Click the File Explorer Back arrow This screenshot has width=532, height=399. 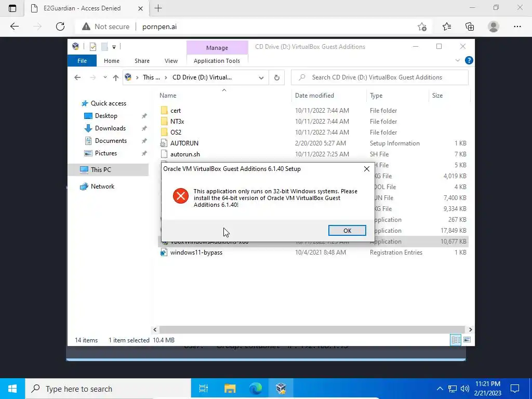77,78
